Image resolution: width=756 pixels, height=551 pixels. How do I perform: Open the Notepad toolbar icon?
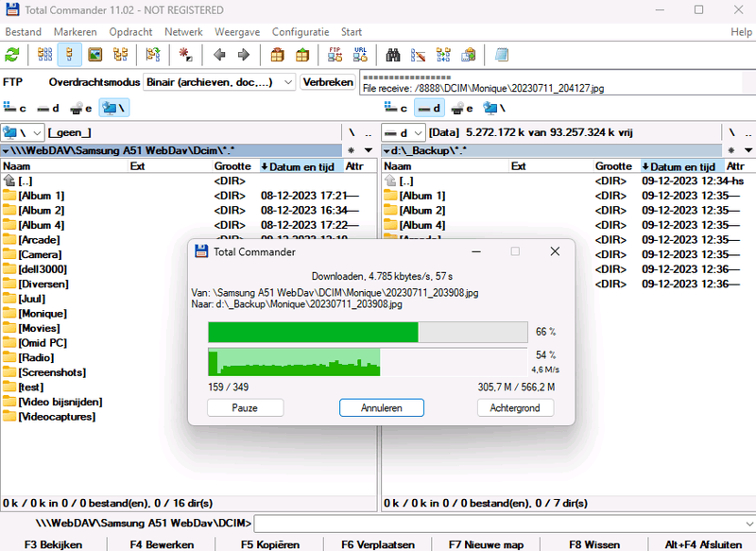tap(502, 55)
